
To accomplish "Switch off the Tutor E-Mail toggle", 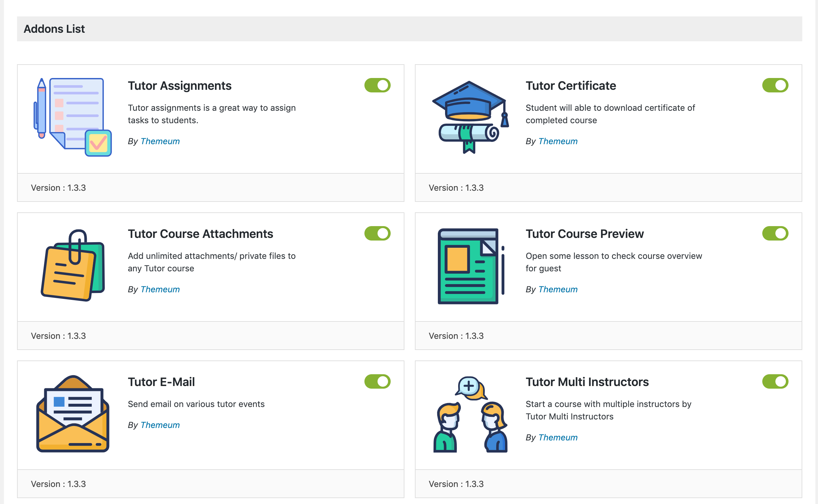I will [x=377, y=381].
